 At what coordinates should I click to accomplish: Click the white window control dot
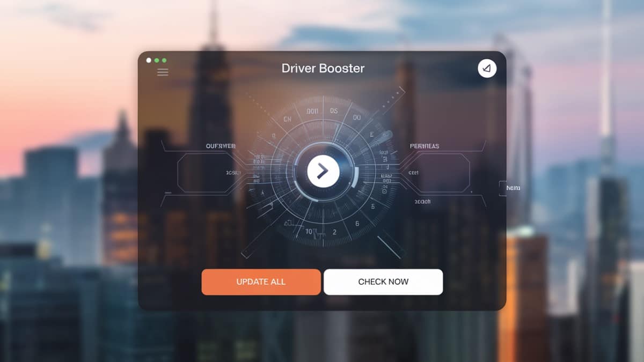[x=149, y=61]
